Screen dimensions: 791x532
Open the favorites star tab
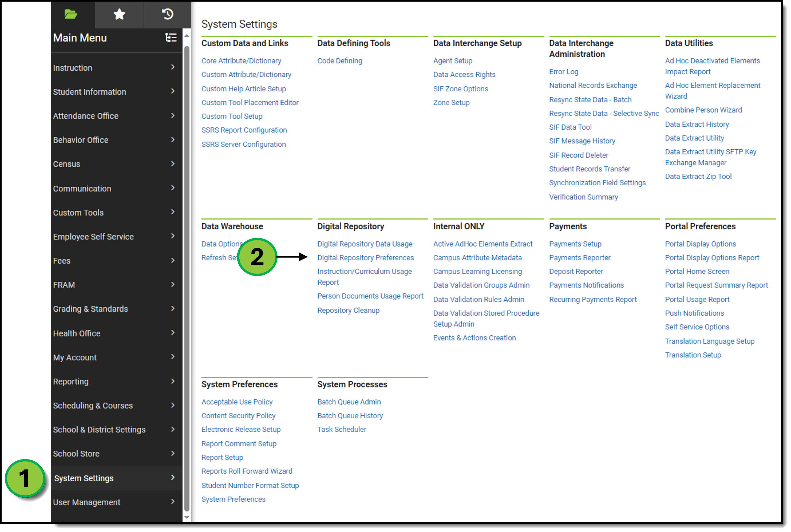coord(119,14)
